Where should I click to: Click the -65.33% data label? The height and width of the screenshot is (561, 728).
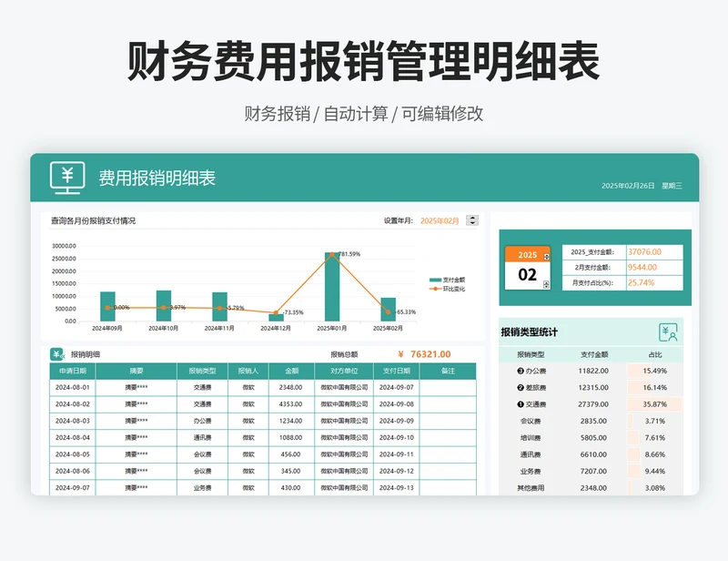pos(405,311)
